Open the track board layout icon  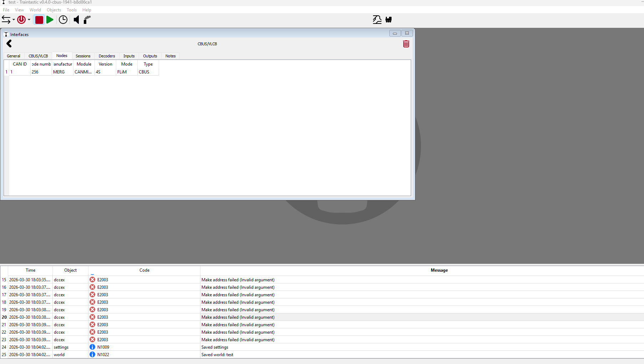coord(377,20)
